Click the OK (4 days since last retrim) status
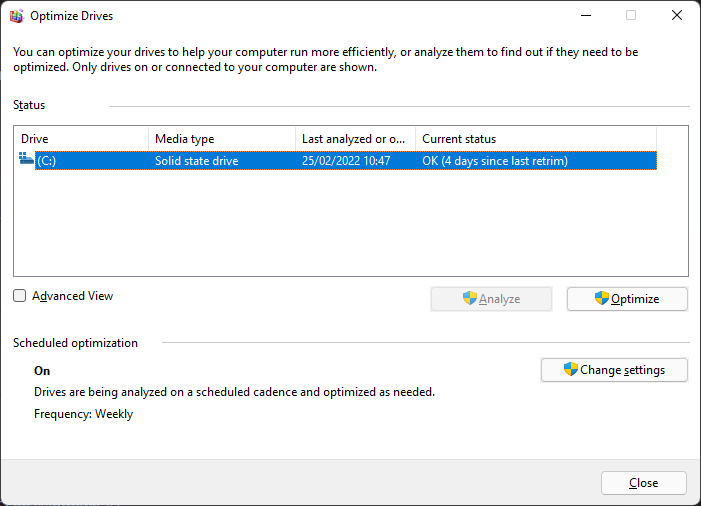Viewport: 701px width, 506px height. click(x=494, y=161)
